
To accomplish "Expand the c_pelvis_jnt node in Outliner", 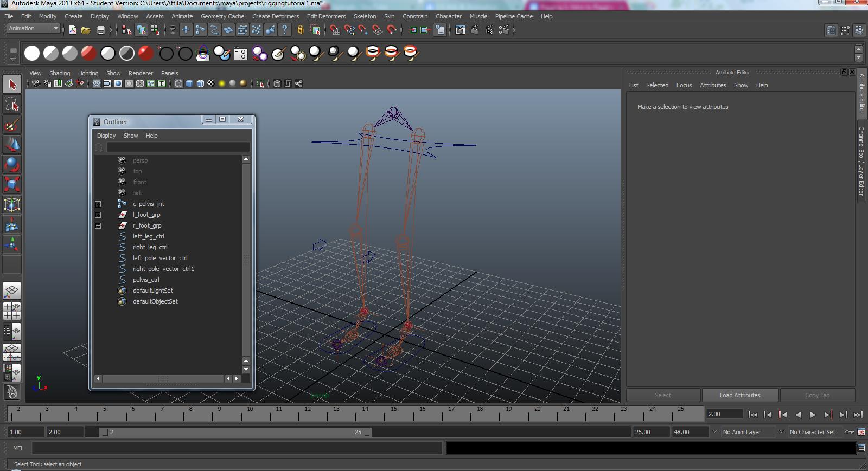I will pyautogui.click(x=98, y=204).
